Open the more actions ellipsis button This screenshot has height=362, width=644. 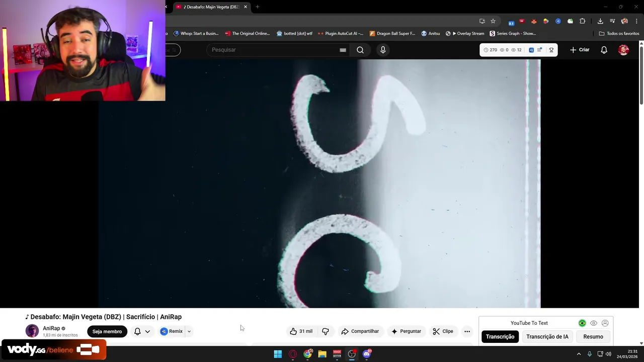tap(467, 331)
